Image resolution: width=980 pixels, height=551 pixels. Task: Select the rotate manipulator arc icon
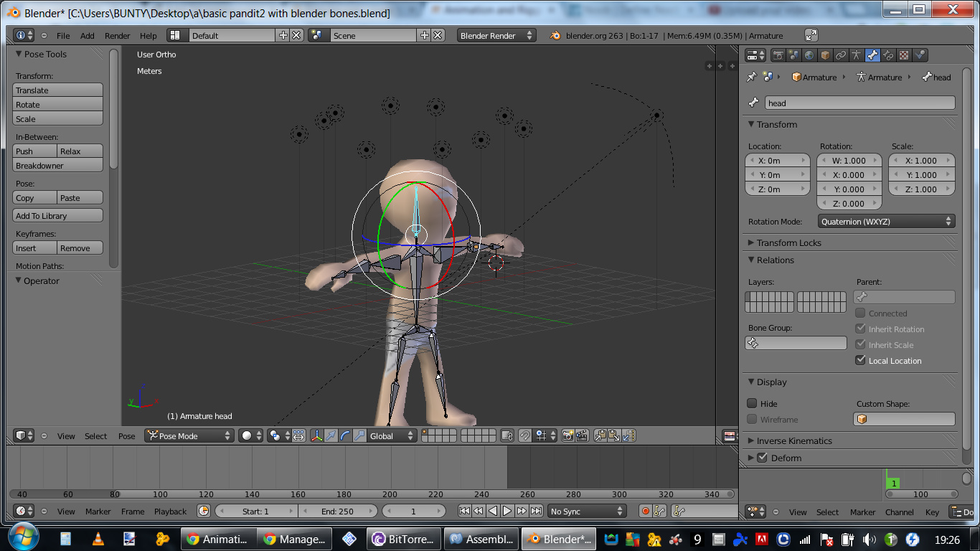345,435
